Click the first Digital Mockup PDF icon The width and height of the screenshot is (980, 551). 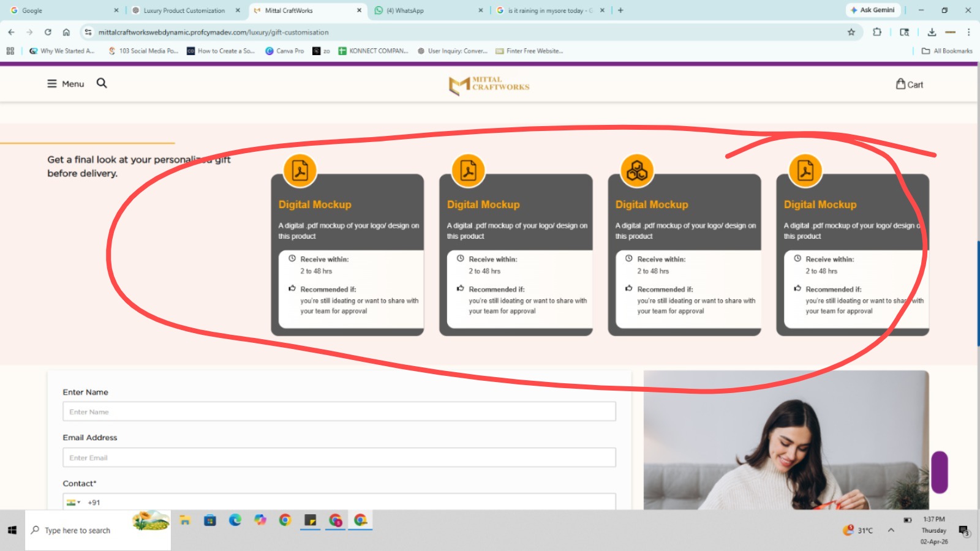[300, 171]
